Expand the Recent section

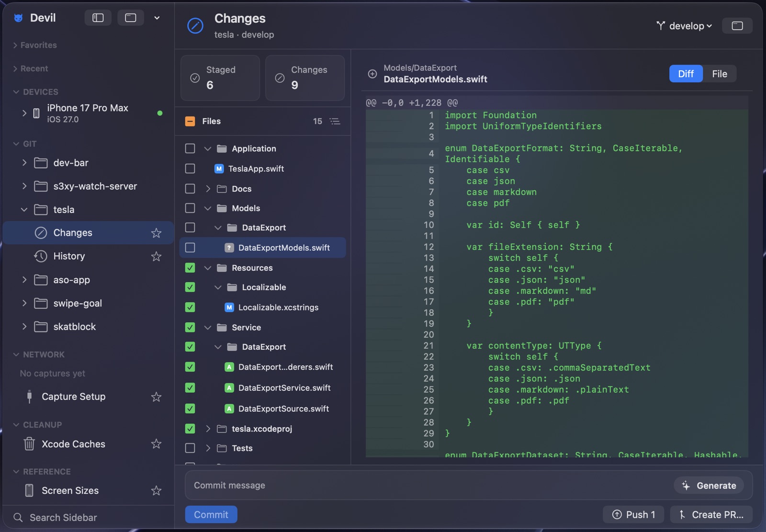point(15,68)
